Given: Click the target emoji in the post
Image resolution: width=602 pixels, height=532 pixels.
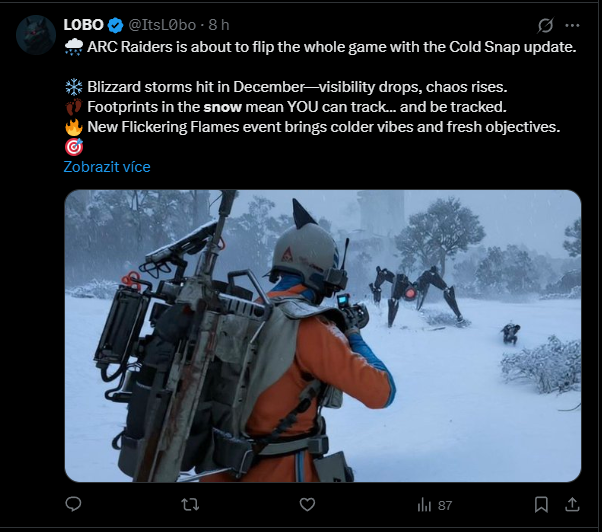Looking at the screenshot, I should click(74, 147).
